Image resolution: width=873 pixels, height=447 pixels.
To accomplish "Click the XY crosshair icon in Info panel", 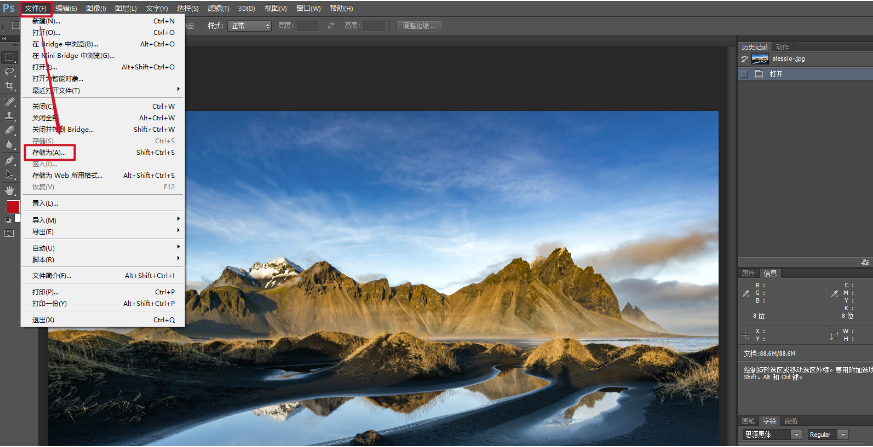I will coord(746,335).
